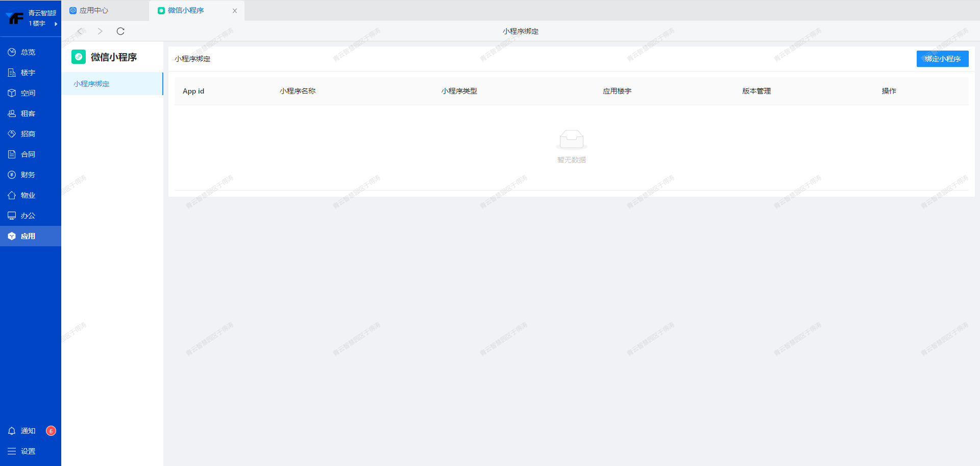The width and height of the screenshot is (980, 466).
Task: Navigate forward with the right arrow
Action: pos(100,31)
